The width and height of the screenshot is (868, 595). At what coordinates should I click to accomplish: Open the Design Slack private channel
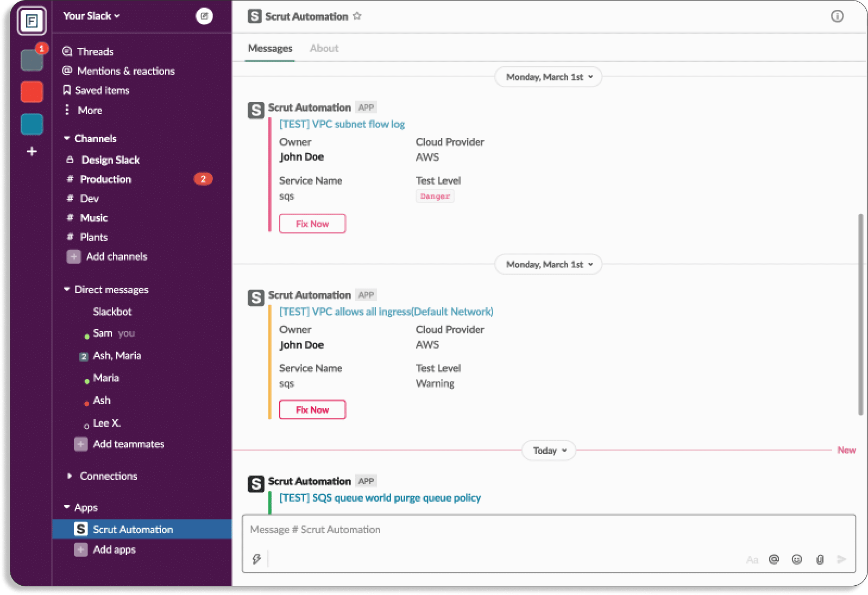coord(103,160)
